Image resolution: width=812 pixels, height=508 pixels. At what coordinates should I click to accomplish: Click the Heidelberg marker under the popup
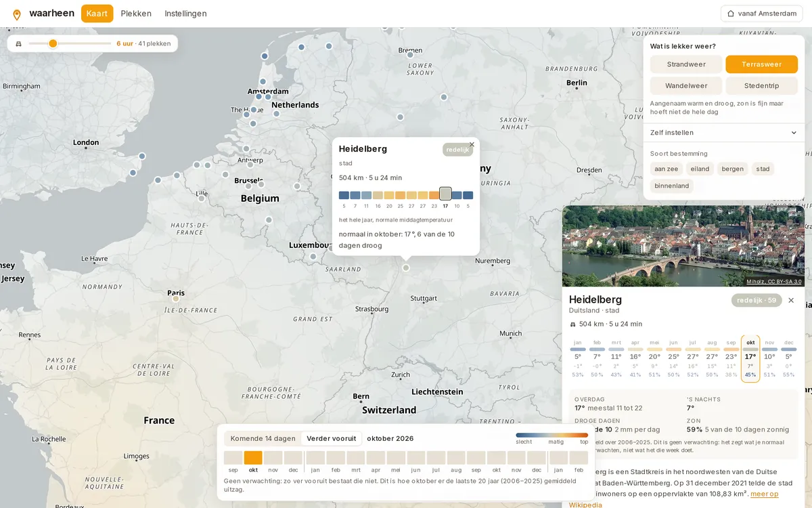tap(406, 268)
